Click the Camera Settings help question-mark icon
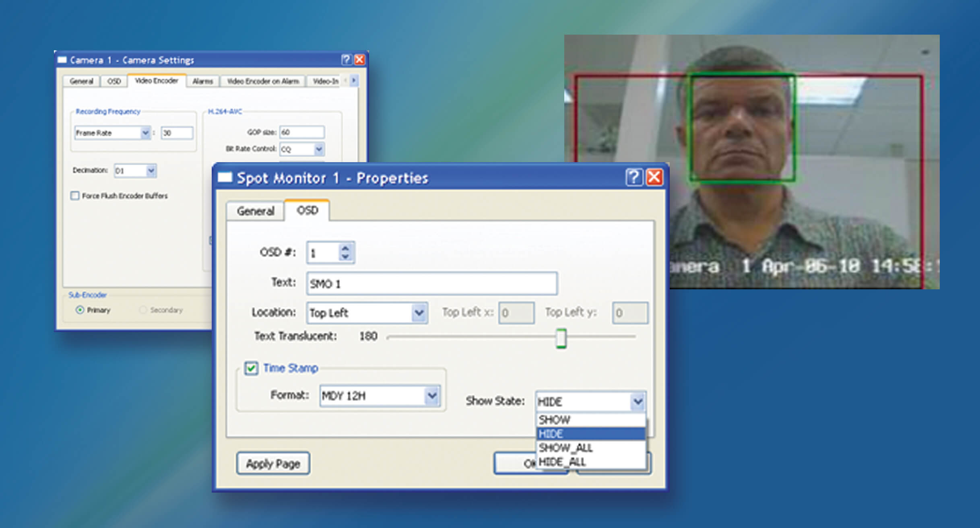The image size is (980, 528). tap(346, 60)
